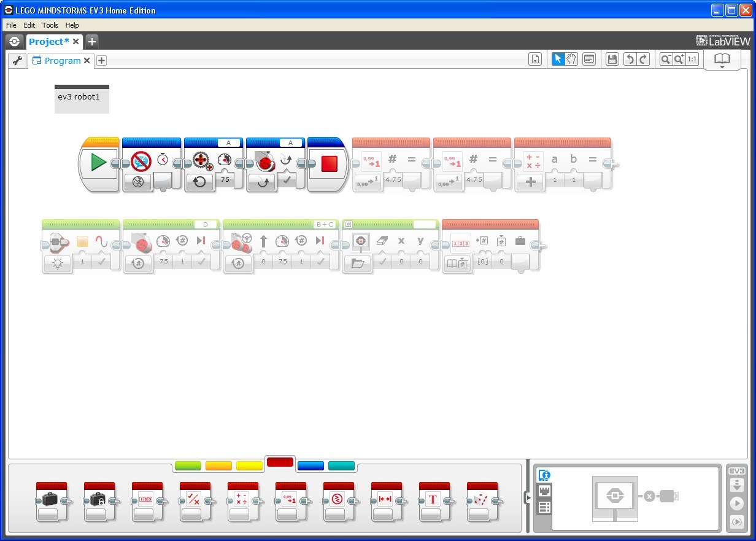Open mode selector on the Math block
The width and height of the screenshot is (756, 541).
530,182
